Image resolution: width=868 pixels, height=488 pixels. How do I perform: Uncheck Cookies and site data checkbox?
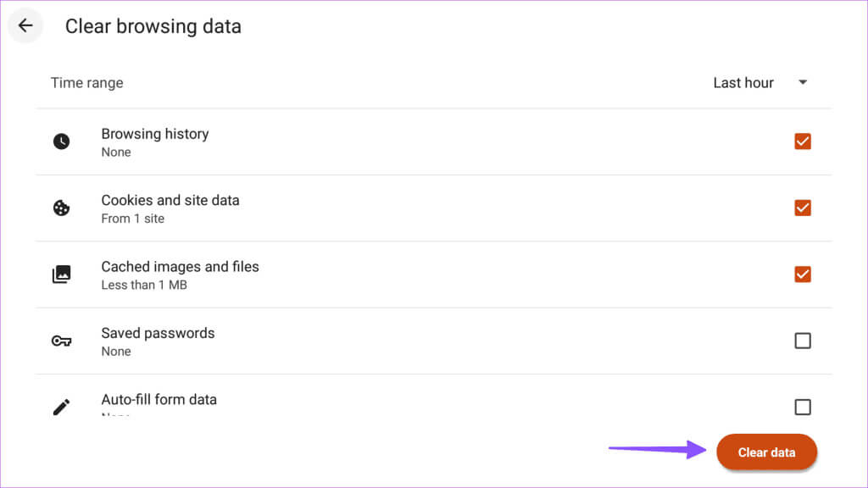803,208
